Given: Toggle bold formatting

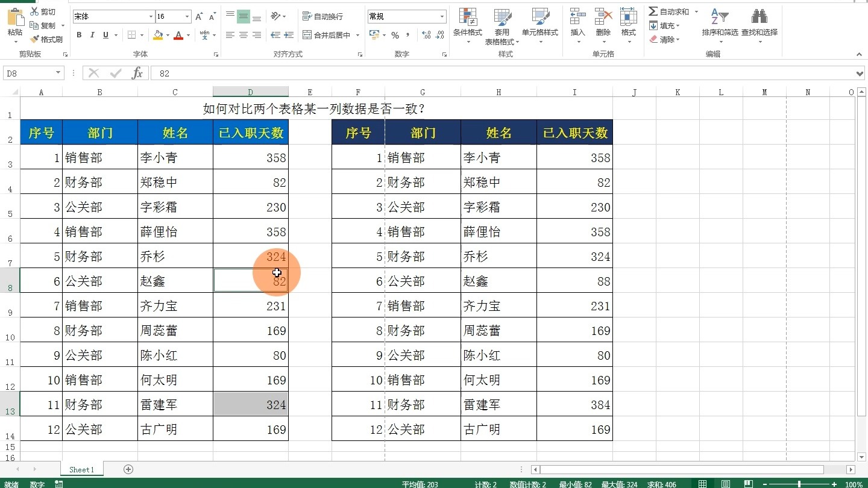Looking at the screenshot, I should tap(79, 35).
